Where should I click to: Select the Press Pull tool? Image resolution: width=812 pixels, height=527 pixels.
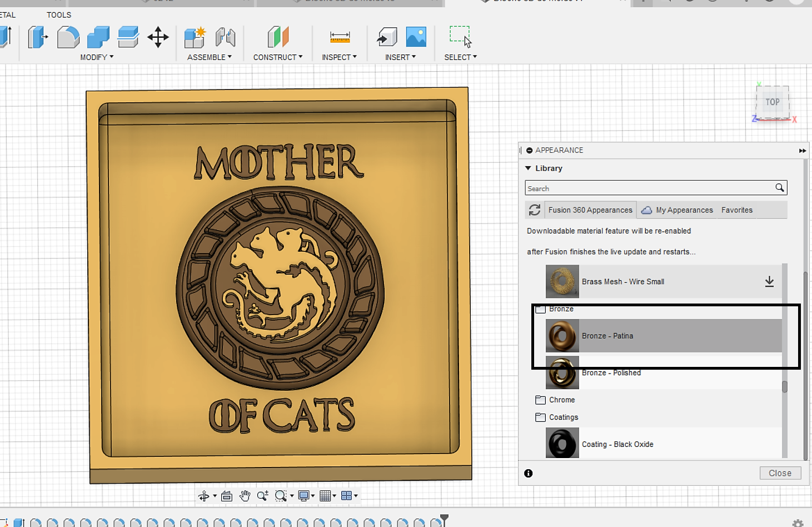38,37
